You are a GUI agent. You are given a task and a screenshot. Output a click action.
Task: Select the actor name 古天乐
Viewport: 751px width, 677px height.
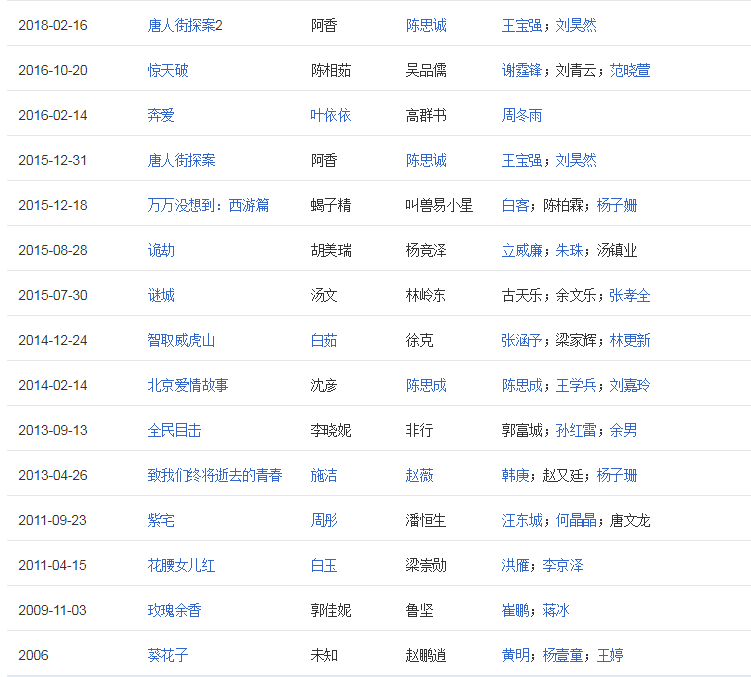[x=522, y=296]
